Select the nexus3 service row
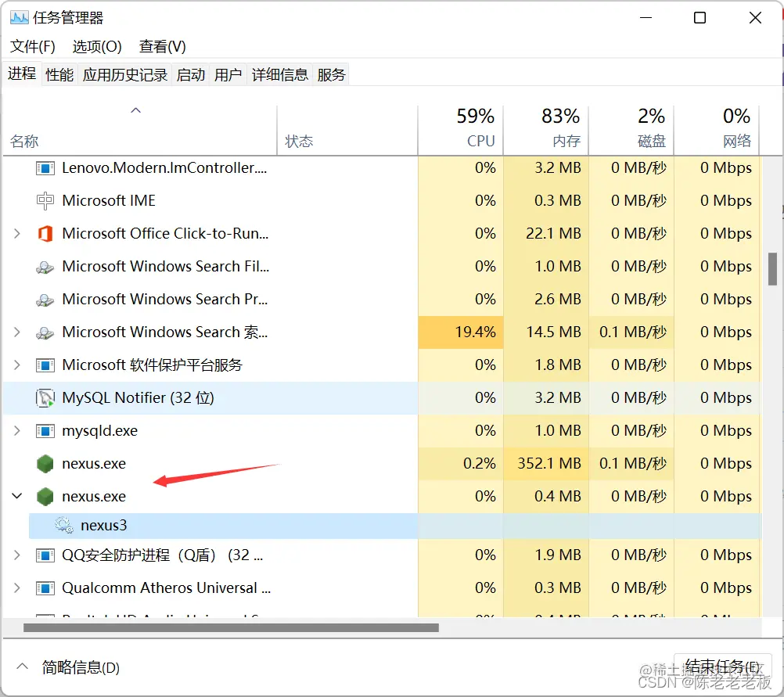 [395, 526]
